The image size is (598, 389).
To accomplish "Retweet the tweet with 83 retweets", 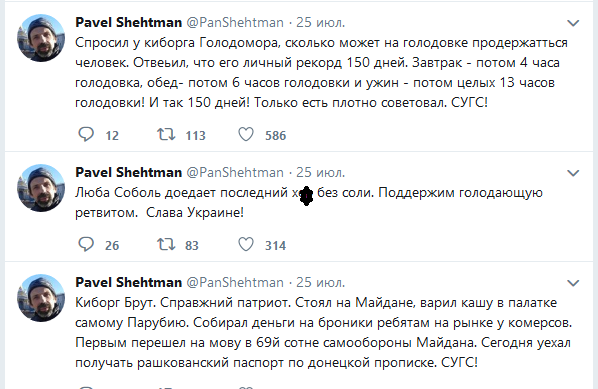I will click(x=166, y=244).
